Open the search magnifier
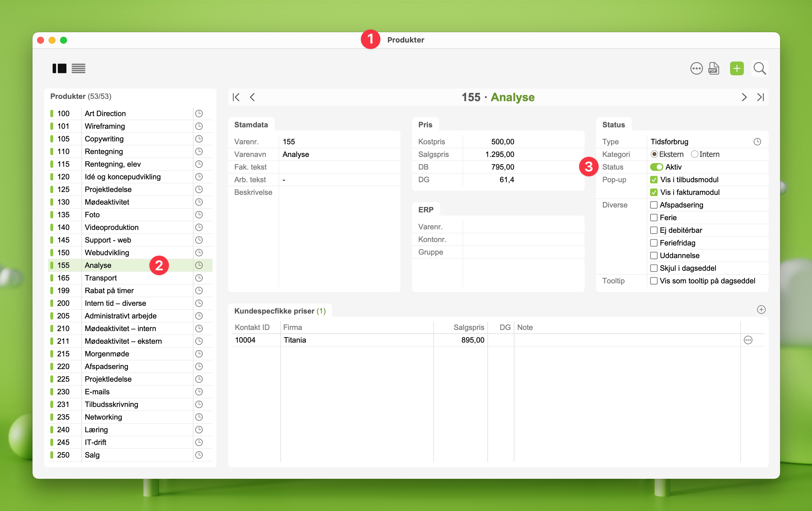Image resolution: width=812 pixels, height=511 pixels. point(759,68)
